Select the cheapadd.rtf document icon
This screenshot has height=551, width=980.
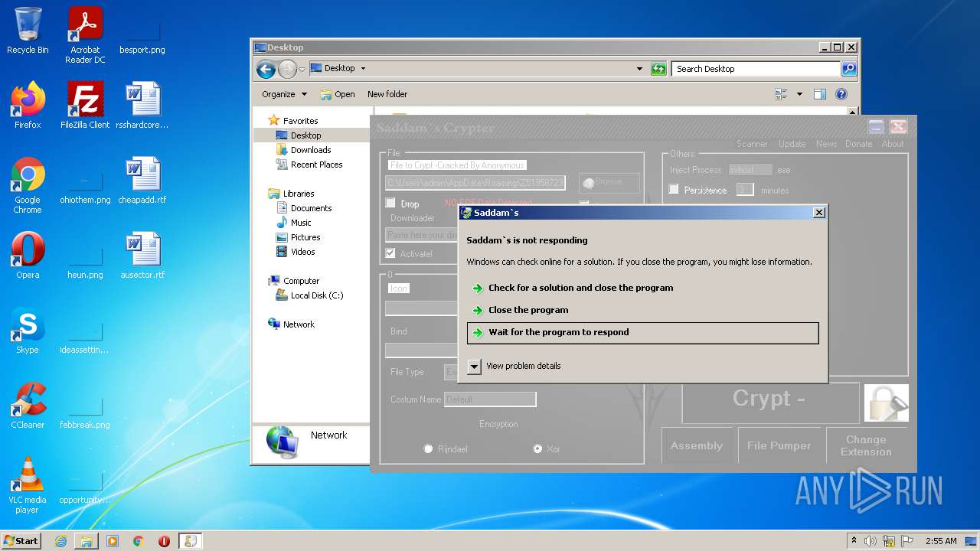(x=142, y=181)
